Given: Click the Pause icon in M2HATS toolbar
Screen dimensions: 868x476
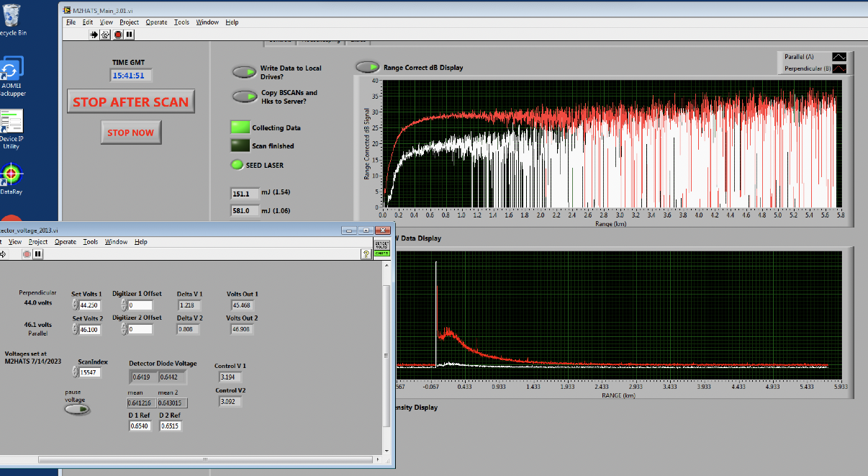Looking at the screenshot, I should [130, 34].
